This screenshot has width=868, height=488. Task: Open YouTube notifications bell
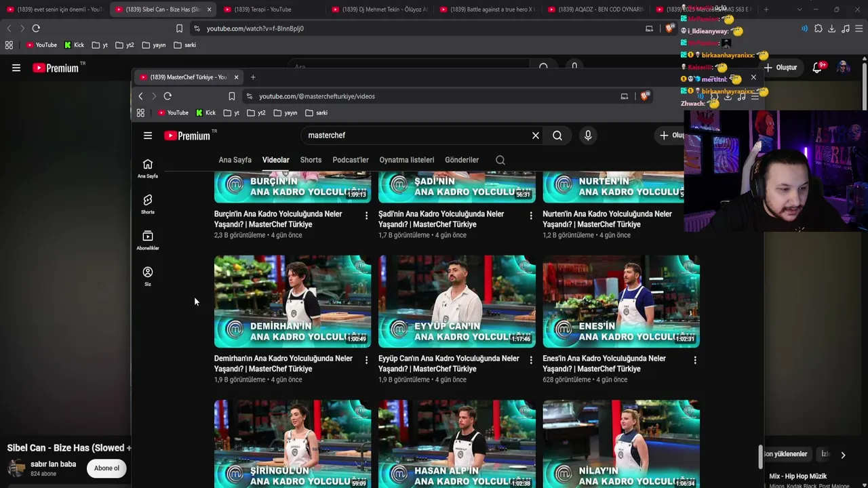(818, 67)
